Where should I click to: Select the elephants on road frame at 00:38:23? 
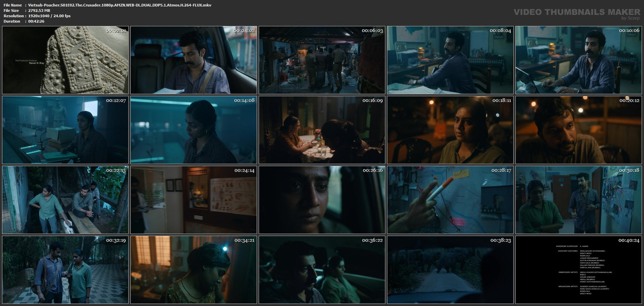point(450,270)
